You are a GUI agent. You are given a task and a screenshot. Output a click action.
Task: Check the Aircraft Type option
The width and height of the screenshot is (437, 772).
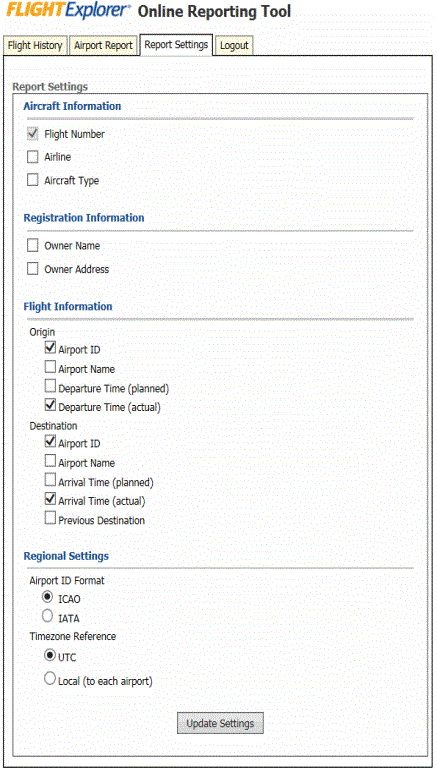[32, 180]
